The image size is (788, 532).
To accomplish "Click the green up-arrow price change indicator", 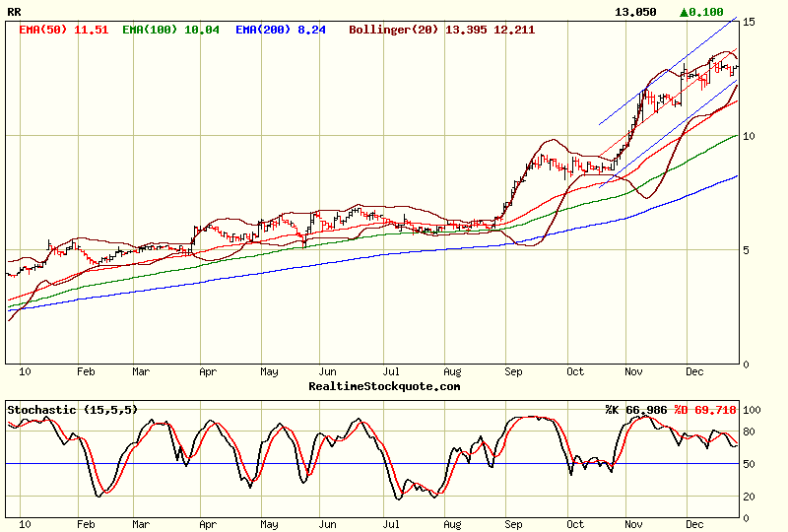I will click(x=701, y=13).
